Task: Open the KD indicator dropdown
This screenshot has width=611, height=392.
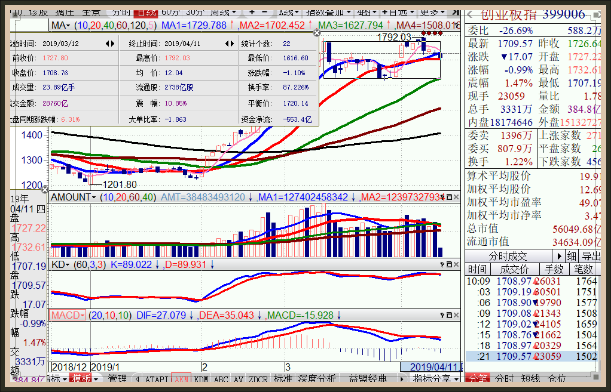Action: click(60, 265)
